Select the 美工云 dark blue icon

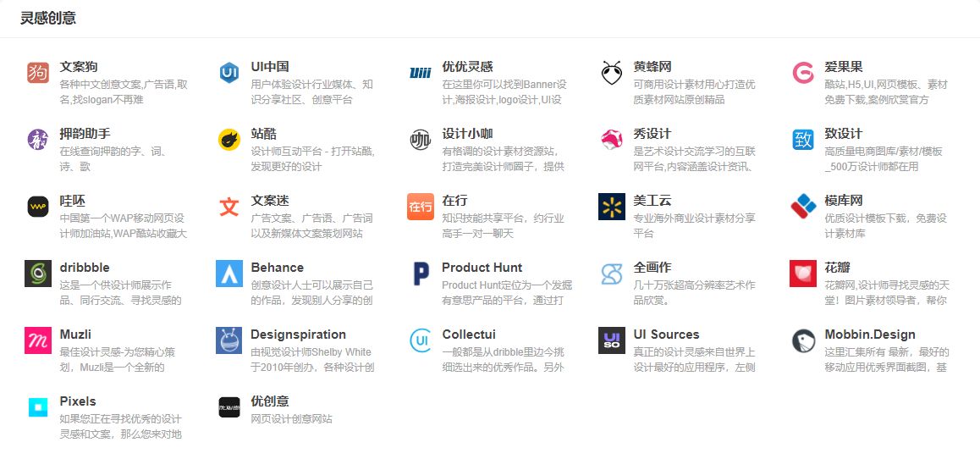612,207
